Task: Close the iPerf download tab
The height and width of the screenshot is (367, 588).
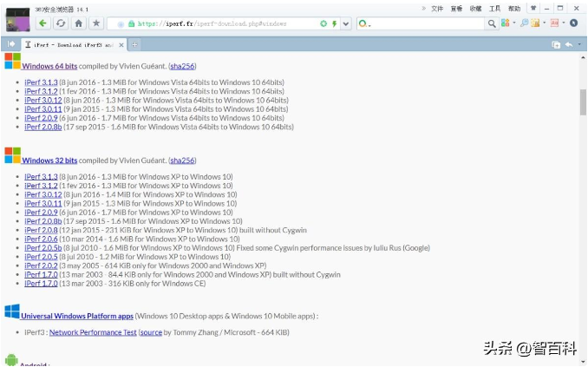Action: pyautogui.click(x=121, y=45)
